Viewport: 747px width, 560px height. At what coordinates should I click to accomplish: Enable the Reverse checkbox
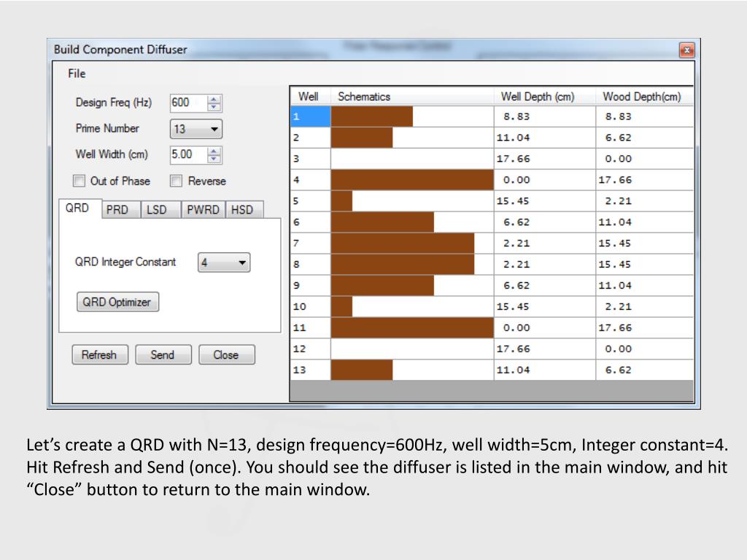click(x=177, y=181)
